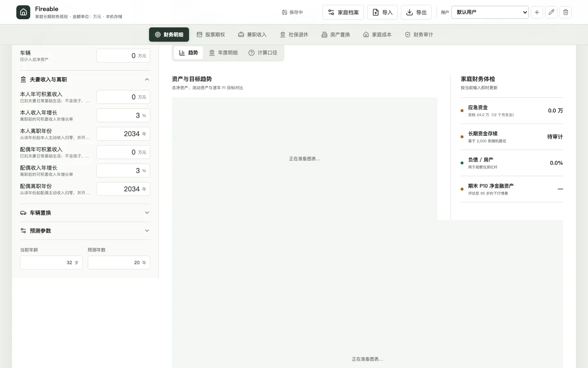Select the 趋势 chart view

point(188,53)
